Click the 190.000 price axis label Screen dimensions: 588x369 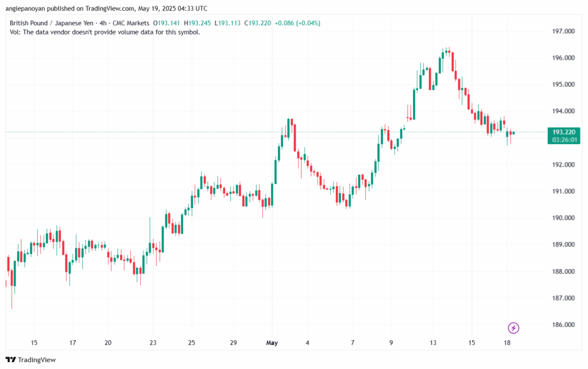coord(564,218)
